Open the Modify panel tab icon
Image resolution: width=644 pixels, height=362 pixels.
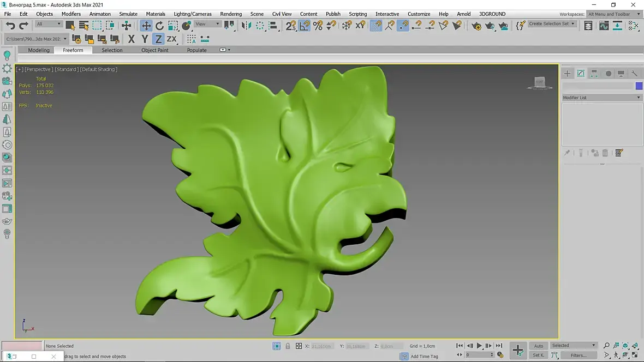(x=581, y=74)
